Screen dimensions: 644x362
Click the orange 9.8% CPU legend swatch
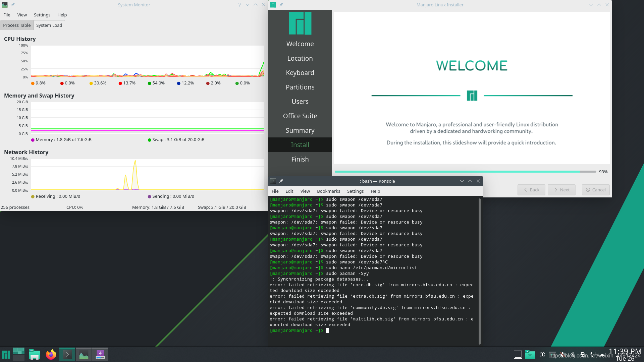click(33, 83)
